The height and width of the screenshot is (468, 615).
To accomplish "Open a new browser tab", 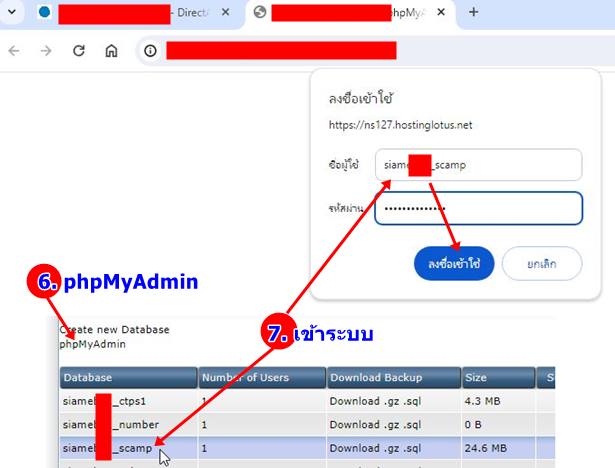I will click(x=473, y=12).
